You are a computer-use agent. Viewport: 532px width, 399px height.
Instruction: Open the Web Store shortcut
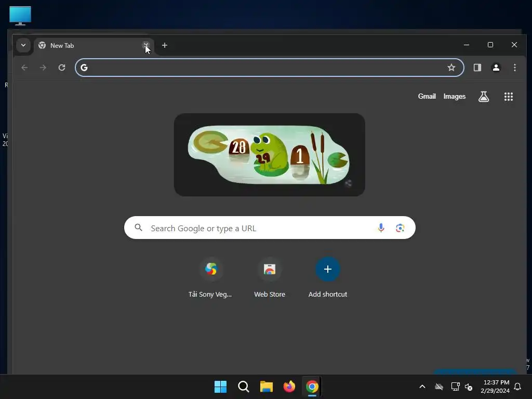(x=270, y=278)
